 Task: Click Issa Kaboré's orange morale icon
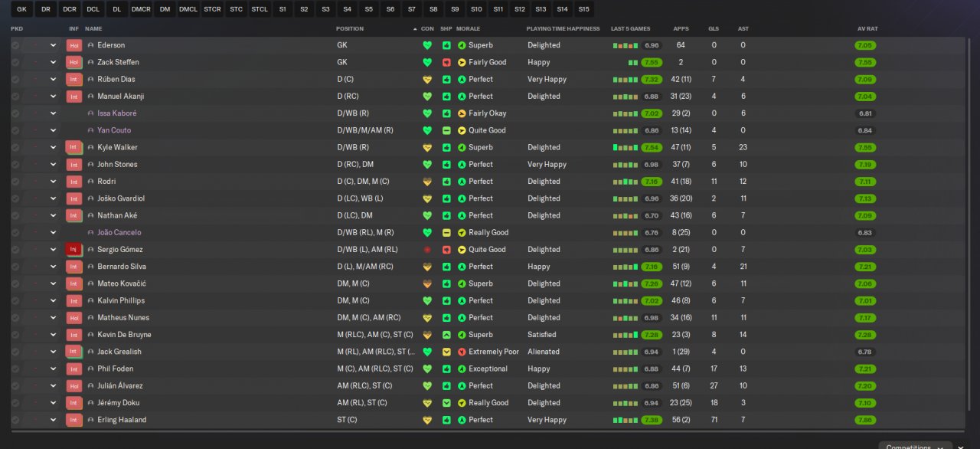pyautogui.click(x=462, y=113)
